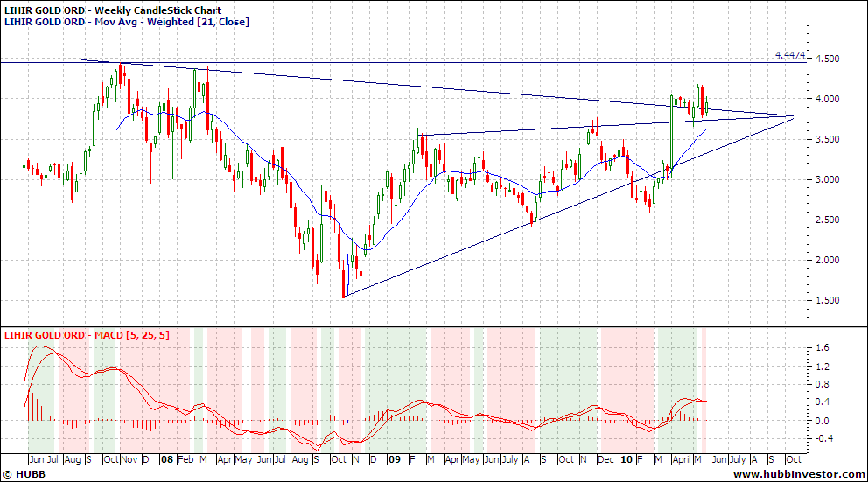Image resolution: width=868 pixels, height=482 pixels.
Task: Click the 0.0 MACD axis label
Action: coord(822,421)
